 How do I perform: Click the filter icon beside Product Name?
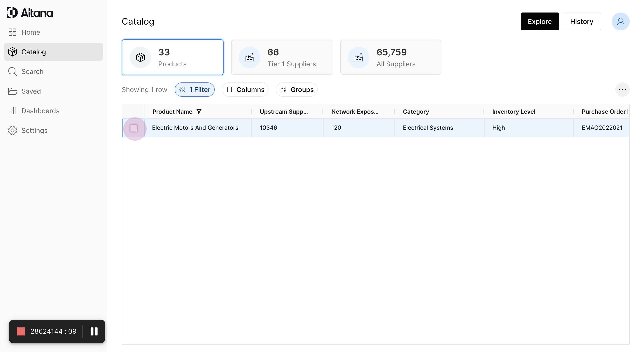[199, 112]
